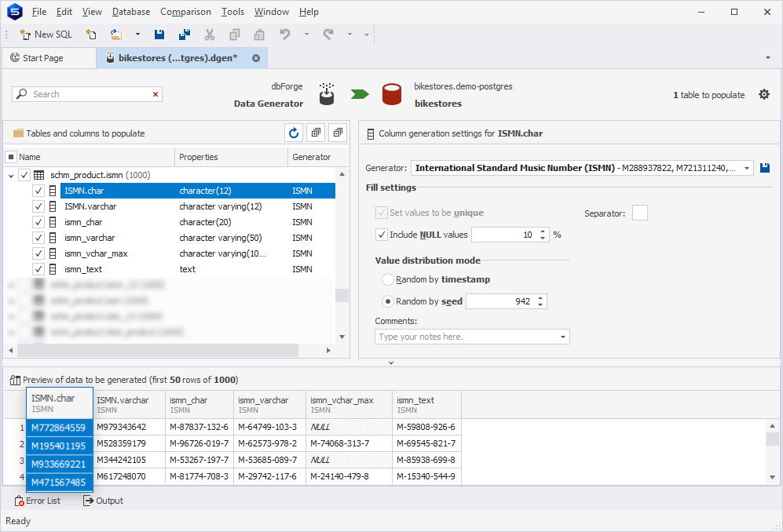Click the Undo arrow icon
Screen dimensions: 783x532
[x=284, y=35]
